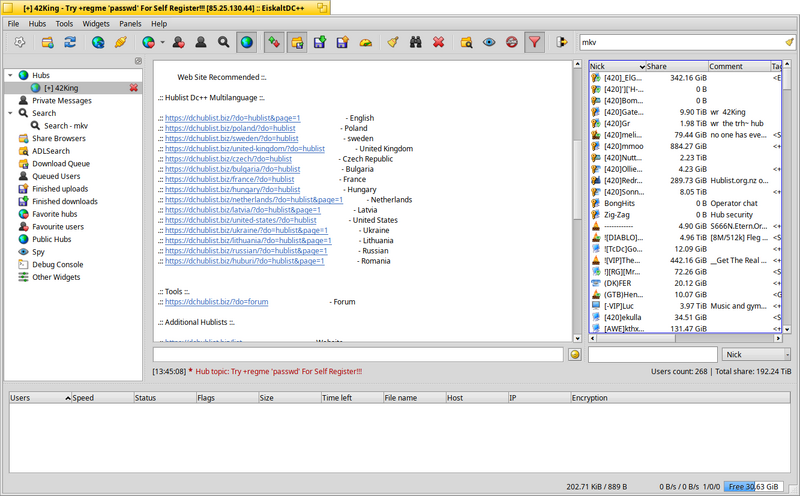
Task: Sort transfers by the Speed column header
Action: pos(103,398)
